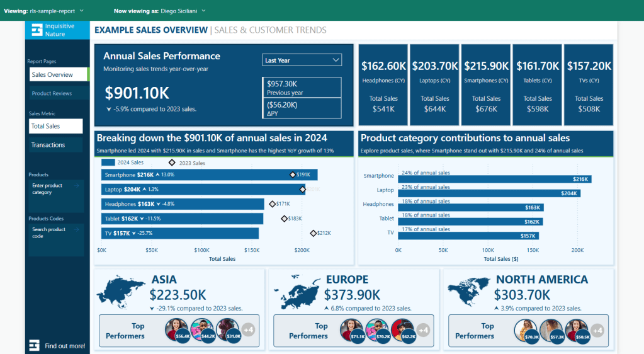Click the Headphones (CY) sales card

[383, 86]
